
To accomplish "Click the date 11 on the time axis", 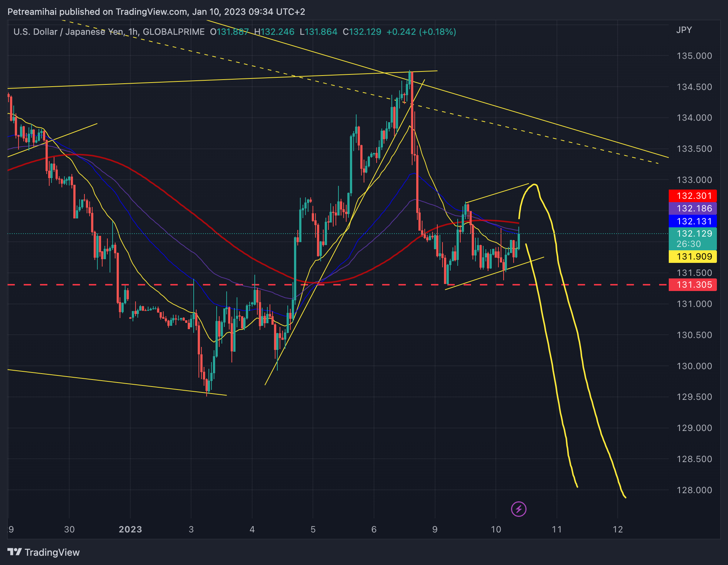I will click(557, 529).
